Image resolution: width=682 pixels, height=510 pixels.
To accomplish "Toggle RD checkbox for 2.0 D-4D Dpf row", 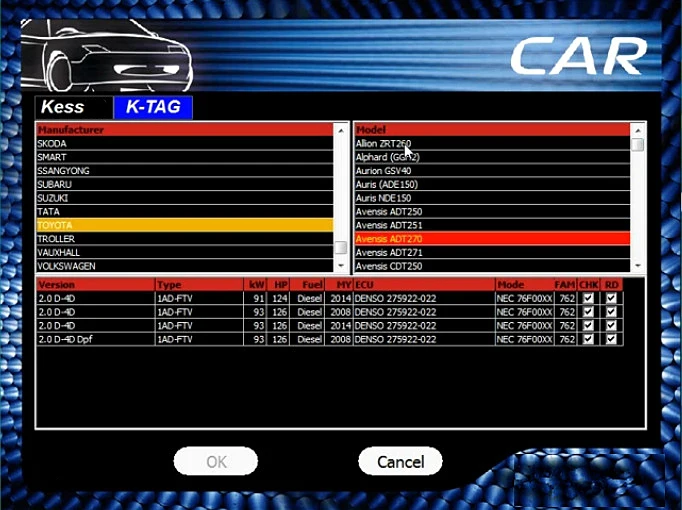I will pos(611,339).
